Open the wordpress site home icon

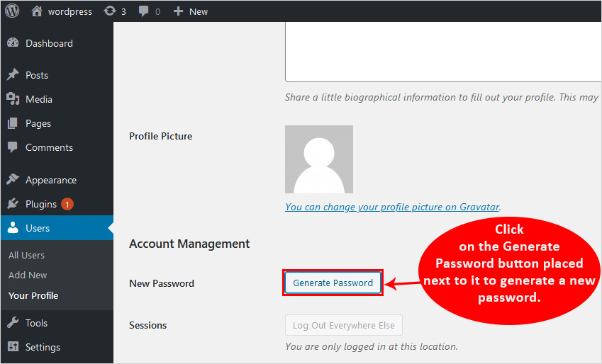click(37, 11)
